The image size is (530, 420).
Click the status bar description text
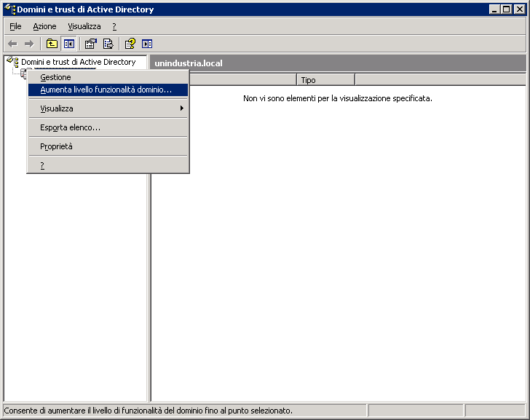(148, 411)
